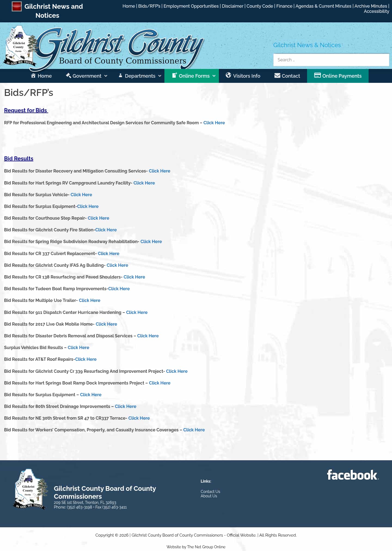Open the Accessibility link

pyautogui.click(x=376, y=11)
